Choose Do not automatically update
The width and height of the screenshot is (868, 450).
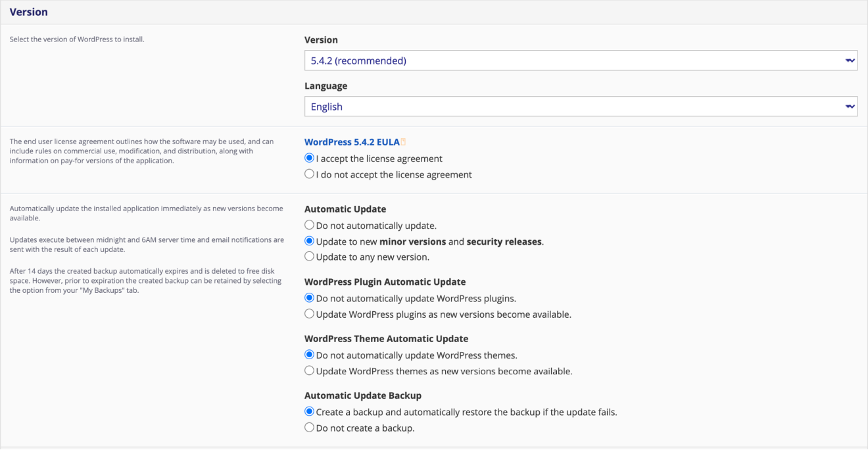coord(309,225)
